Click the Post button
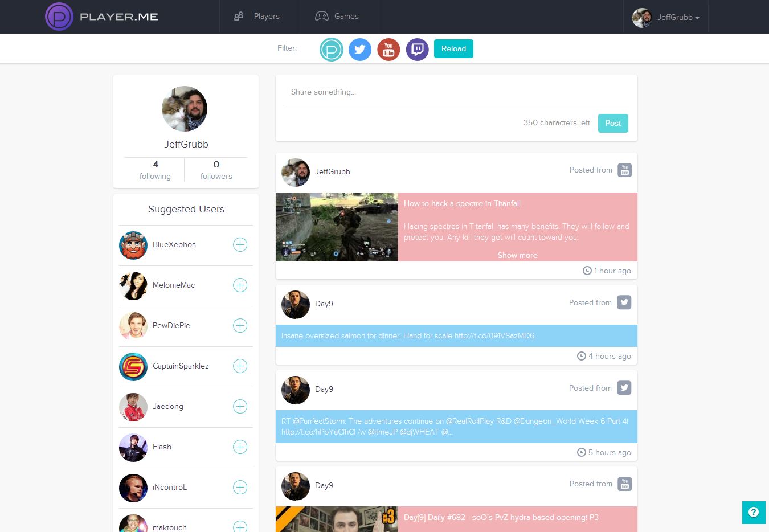 coord(613,123)
